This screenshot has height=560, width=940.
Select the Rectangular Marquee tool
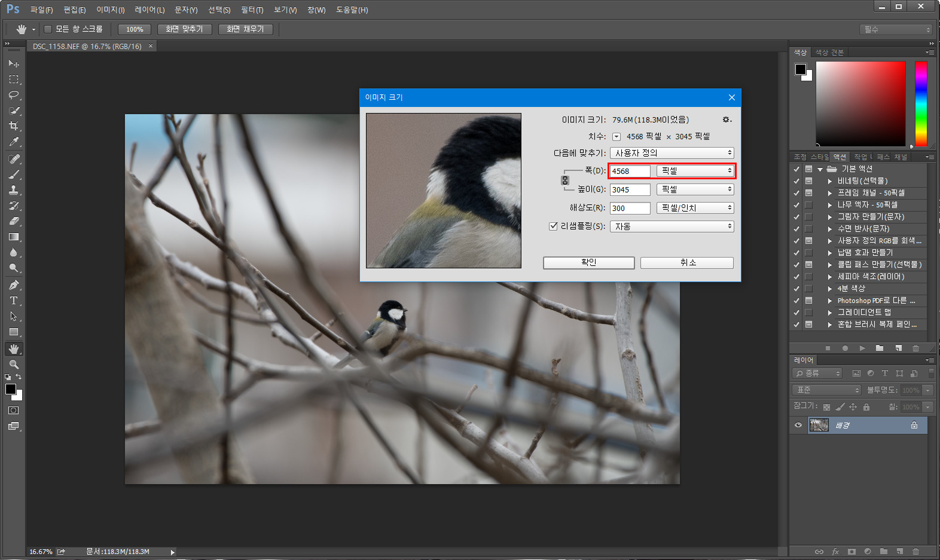14,79
